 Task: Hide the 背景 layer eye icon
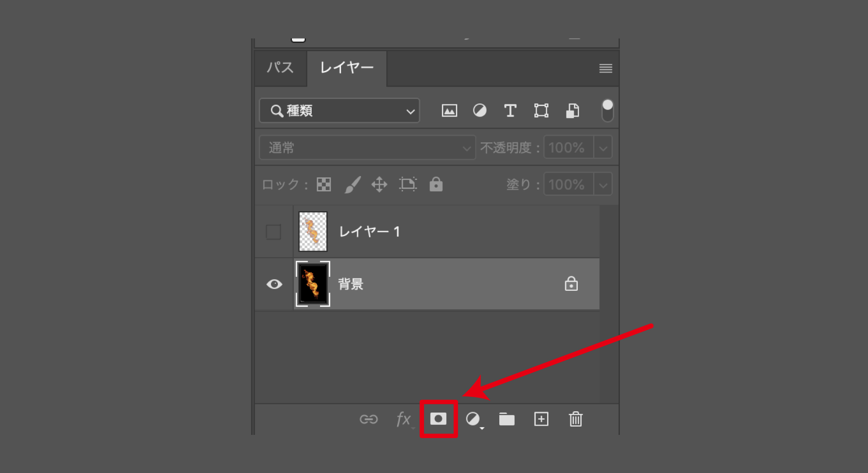tap(274, 284)
